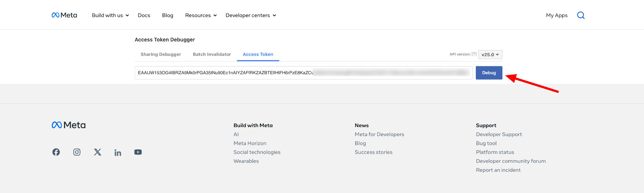
Task: Visit the Instagram icon in footer
Action: pyautogui.click(x=77, y=152)
